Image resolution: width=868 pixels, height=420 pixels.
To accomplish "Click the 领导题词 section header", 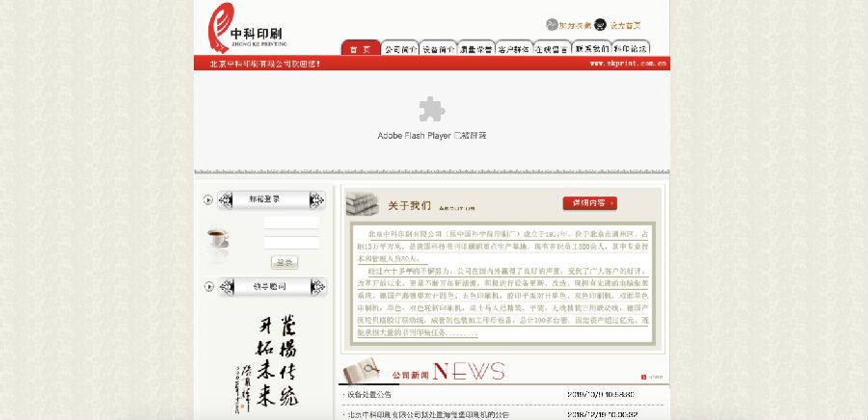I will point(272,287).
